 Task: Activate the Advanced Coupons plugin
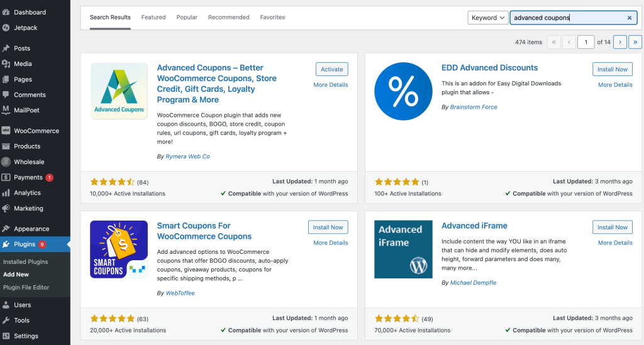click(x=332, y=69)
